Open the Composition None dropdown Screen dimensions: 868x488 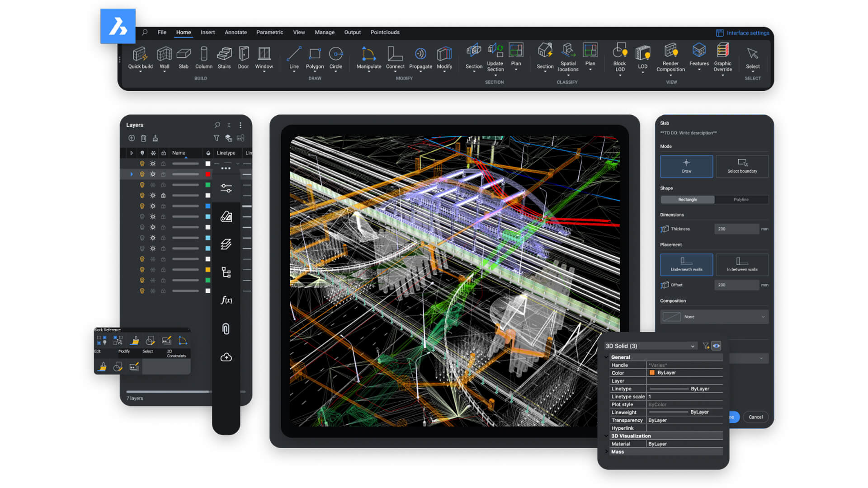click(714, 317)
